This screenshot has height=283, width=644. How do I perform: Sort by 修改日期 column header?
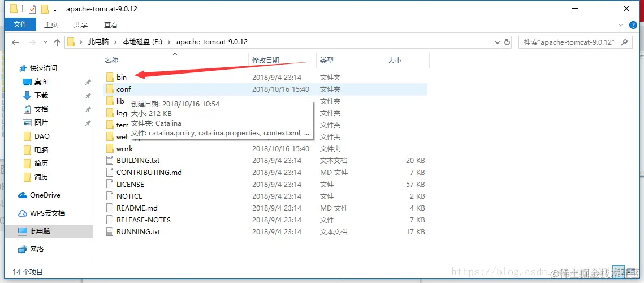266,61
